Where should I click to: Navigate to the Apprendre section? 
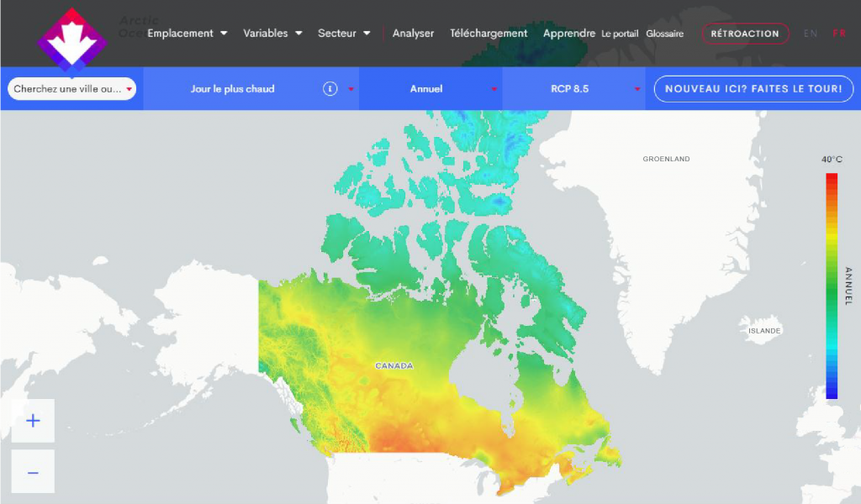[569, 34]
